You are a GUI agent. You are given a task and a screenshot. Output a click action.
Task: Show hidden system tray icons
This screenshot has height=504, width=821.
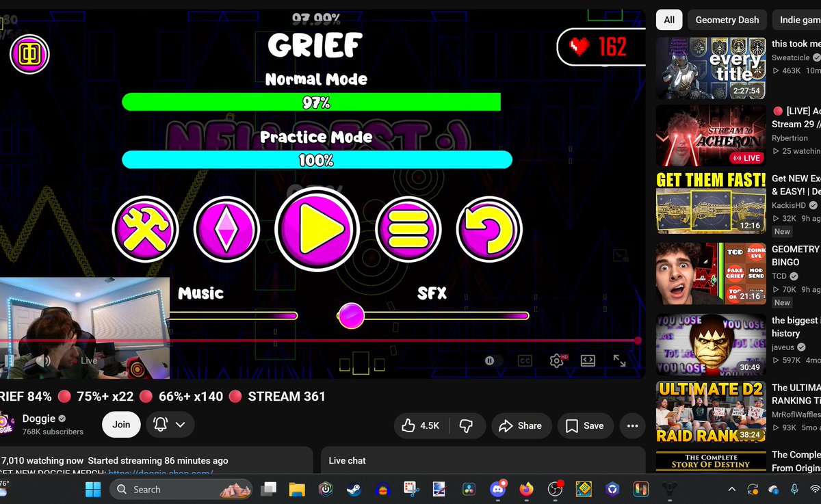click(x=731, y=490)
